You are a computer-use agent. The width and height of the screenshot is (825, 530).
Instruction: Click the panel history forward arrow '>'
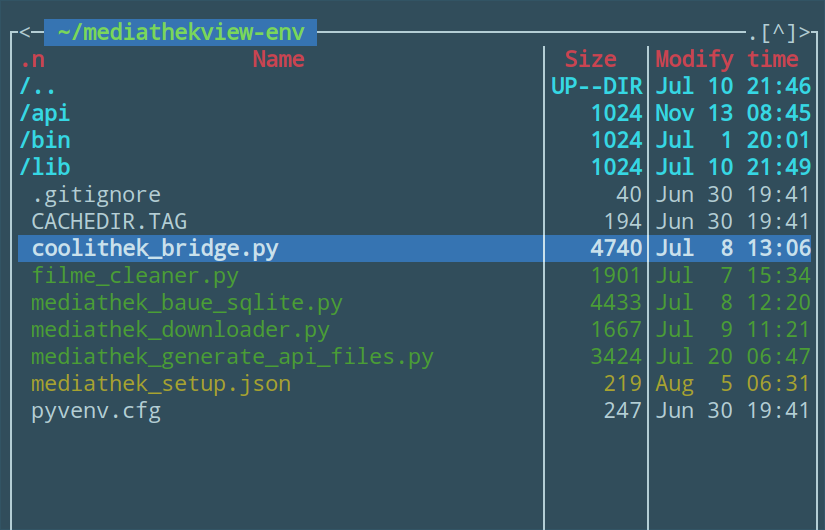pos(804,33)
